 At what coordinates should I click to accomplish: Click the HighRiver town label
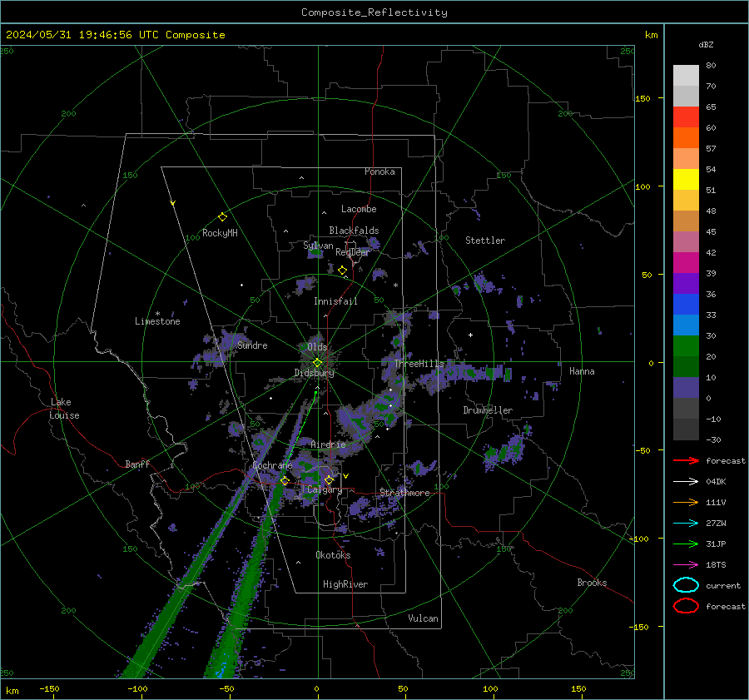(345, 584)
